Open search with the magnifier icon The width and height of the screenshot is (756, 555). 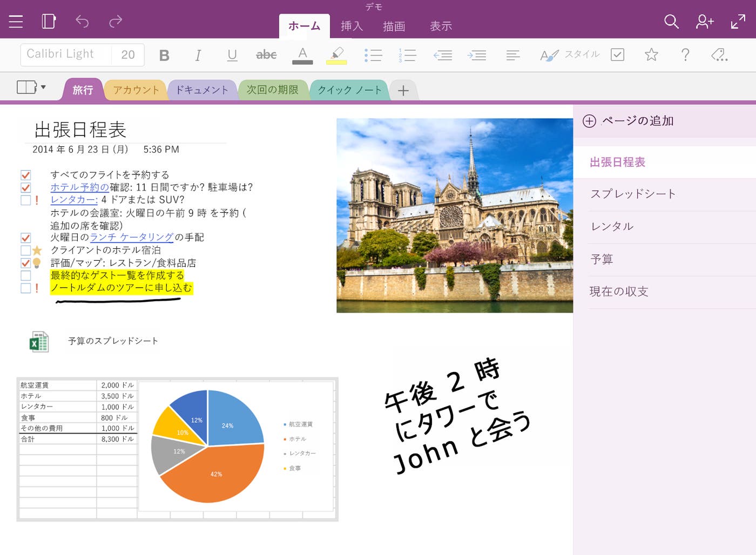[x=671, y=22]
